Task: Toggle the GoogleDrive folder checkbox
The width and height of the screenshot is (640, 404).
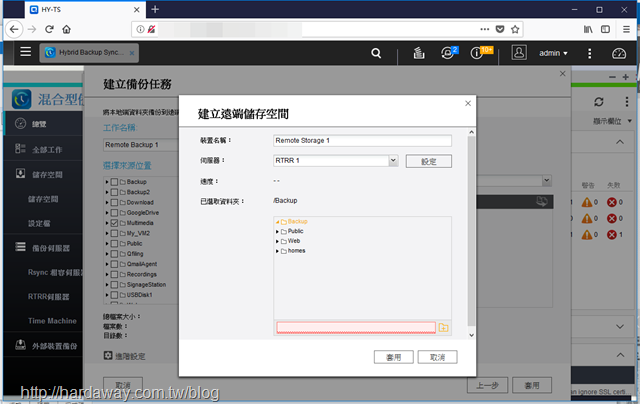Action: [114, 213]
